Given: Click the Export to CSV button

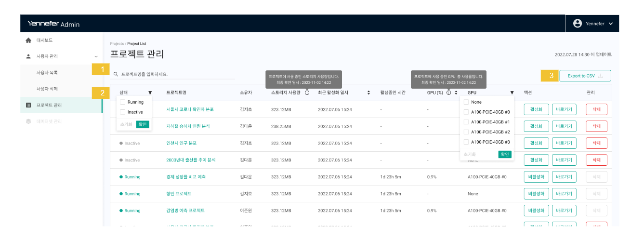Looking at the screenshot, I should pos(585,76).
